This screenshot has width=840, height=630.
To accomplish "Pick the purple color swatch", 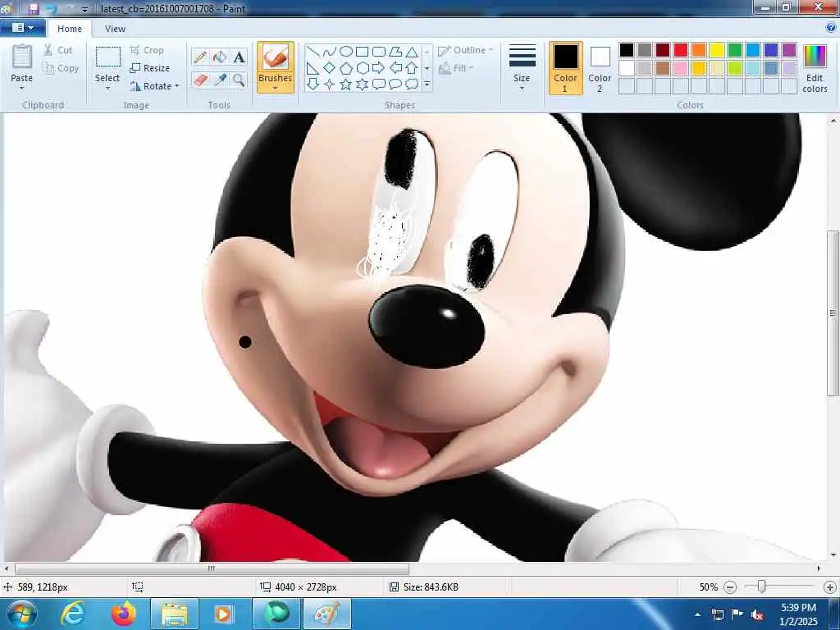I will pos(789,50).
